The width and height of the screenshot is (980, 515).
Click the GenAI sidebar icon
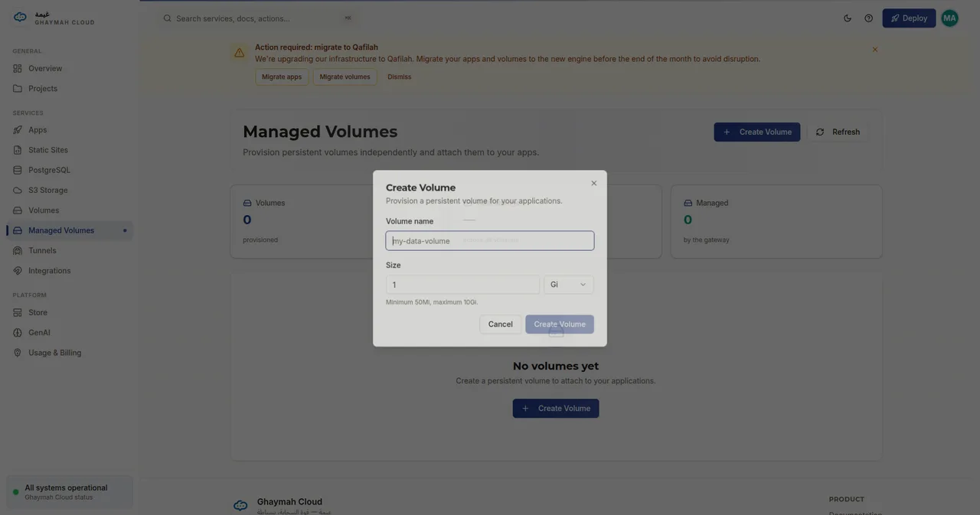click(x=18, y=333)
